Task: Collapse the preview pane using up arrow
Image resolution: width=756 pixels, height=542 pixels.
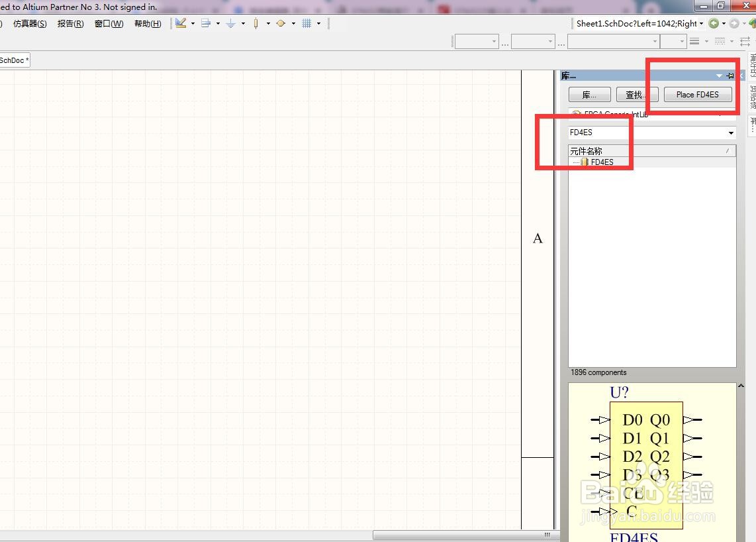Action: [x=741, y=386]
